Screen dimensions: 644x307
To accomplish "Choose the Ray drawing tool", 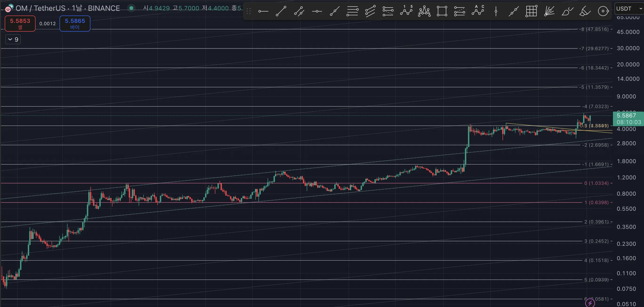I will (335, 11).
